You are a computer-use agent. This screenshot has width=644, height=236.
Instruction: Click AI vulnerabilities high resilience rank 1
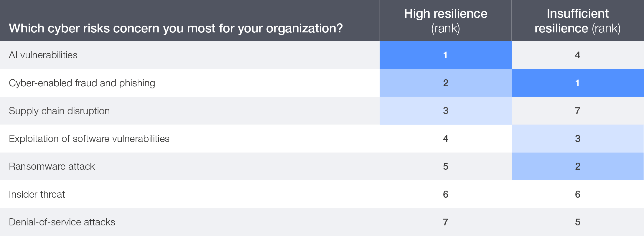[x=445, y=55]
